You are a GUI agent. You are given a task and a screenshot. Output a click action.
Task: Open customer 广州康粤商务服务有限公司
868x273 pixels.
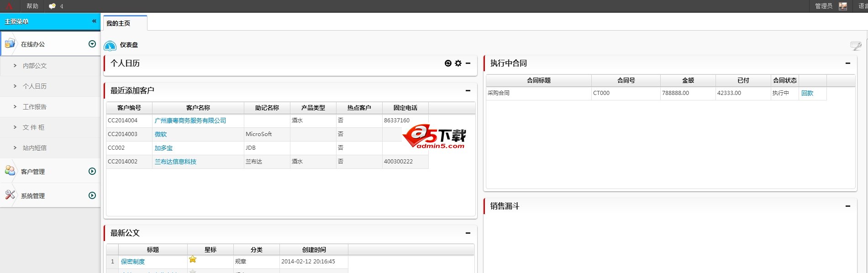[x=190, y=121]
